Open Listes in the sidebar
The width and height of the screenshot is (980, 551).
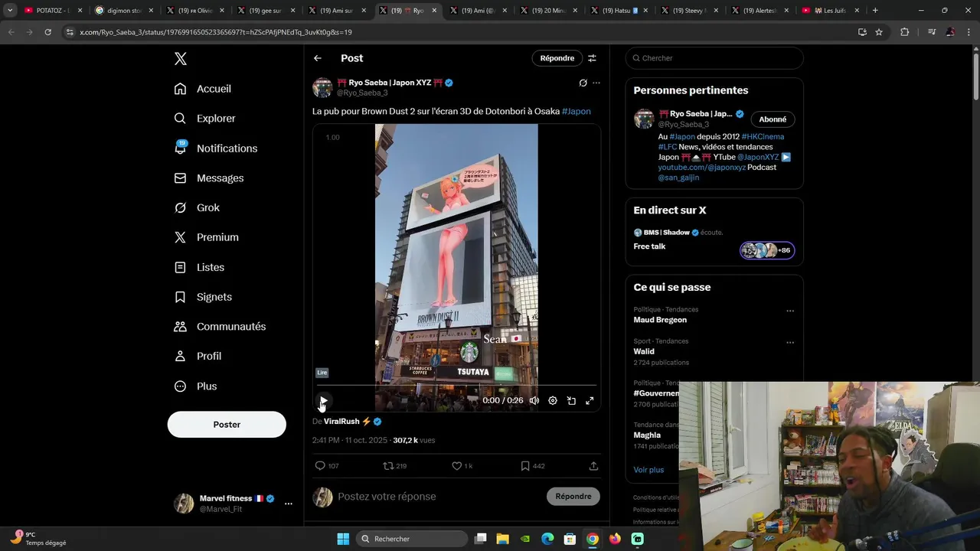point(199,267)
